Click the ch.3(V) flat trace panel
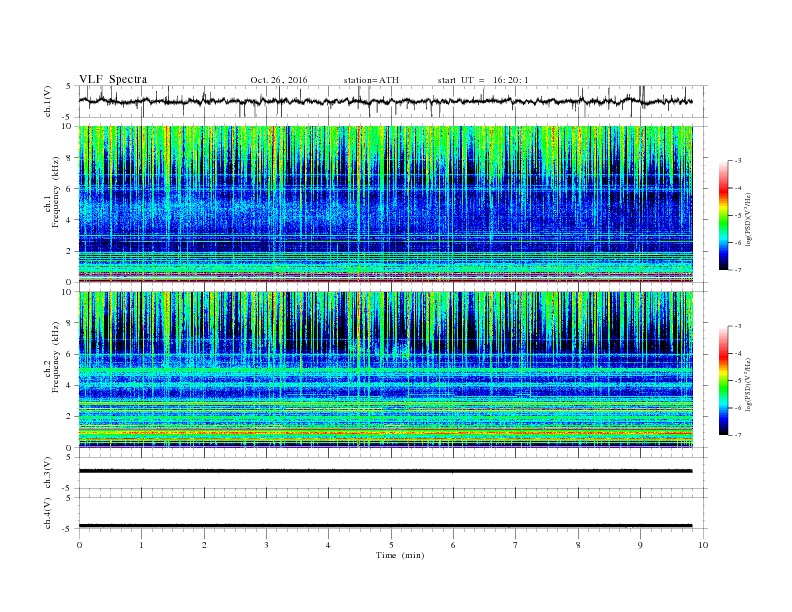Image resolution: width=792 pixels, height=612 pixels. pyautogui.click(x=392, y=473)
